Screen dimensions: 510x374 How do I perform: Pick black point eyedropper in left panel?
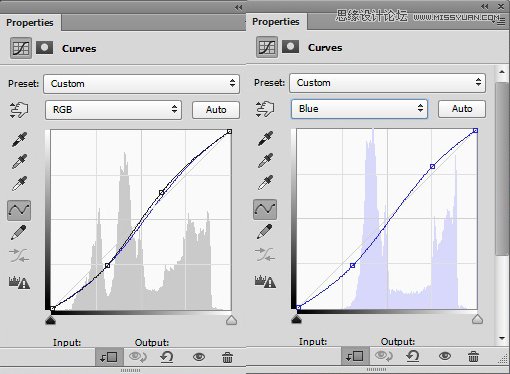tap(19, 139)
